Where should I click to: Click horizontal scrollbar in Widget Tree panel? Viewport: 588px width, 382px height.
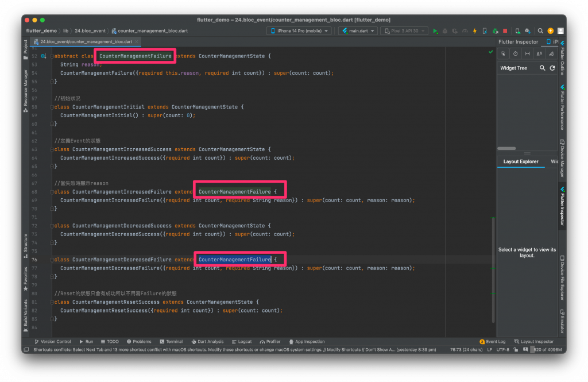click(x=506, y=149)
